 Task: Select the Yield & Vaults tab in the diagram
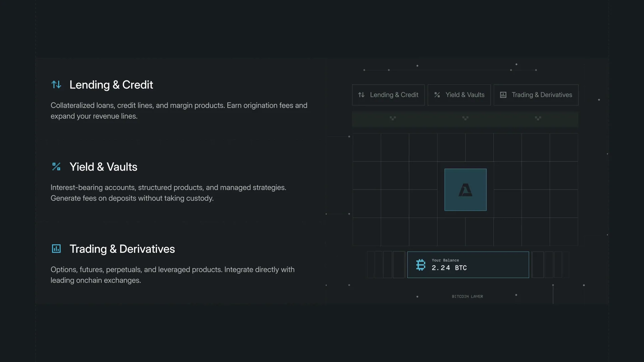459,95
